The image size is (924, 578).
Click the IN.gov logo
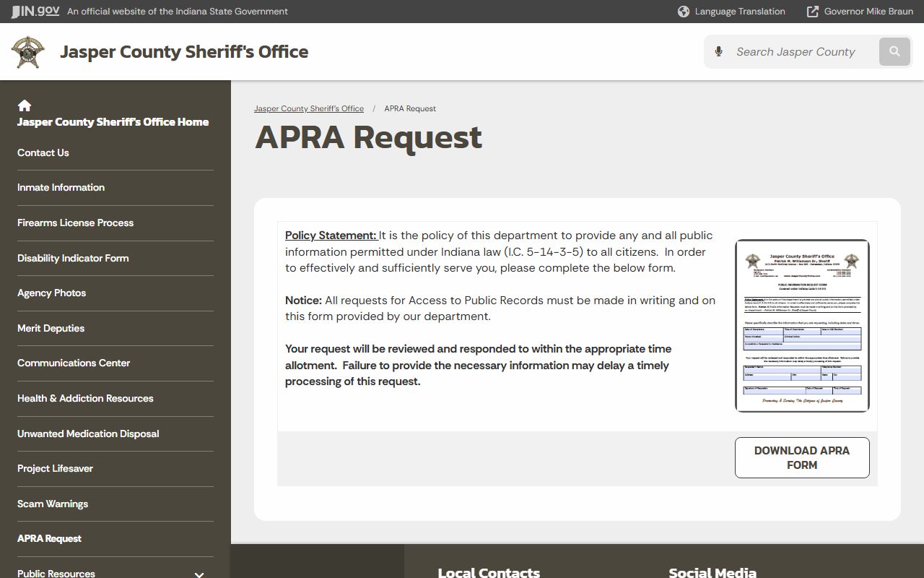[35, 11]
